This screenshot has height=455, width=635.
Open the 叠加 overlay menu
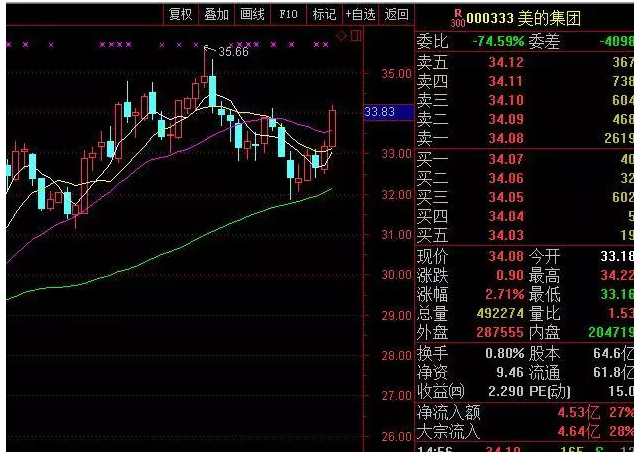pyautogui.click(x=216, y=14)
